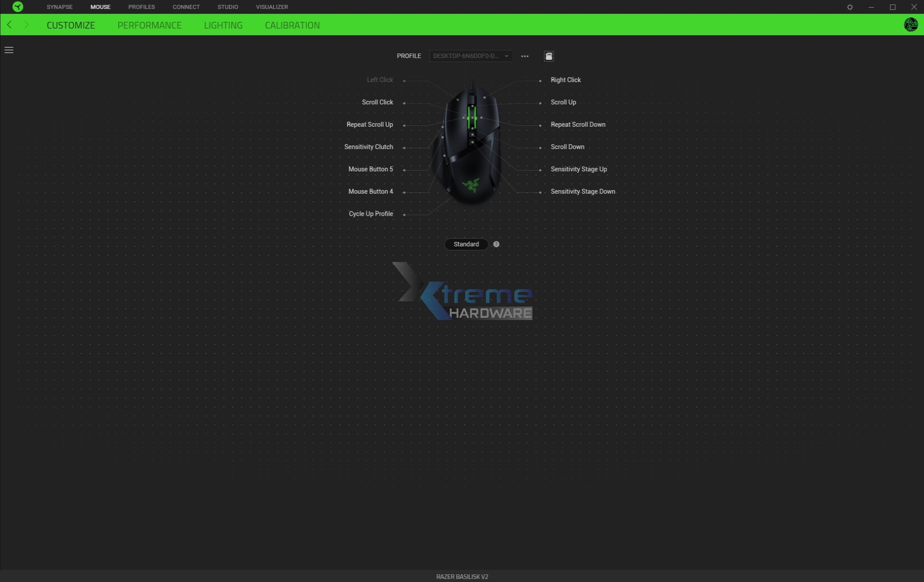Edit the Right Click binding

pyautogui.click(x=565, y=80)
